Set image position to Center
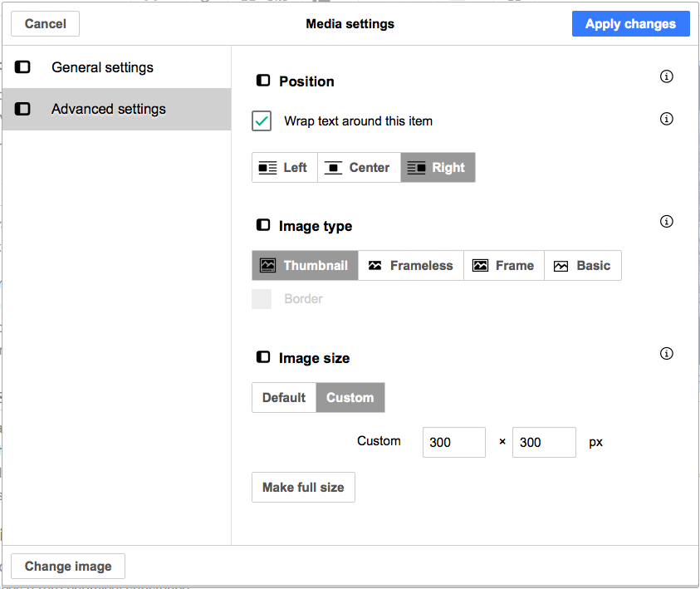 (x=359, y=168)
